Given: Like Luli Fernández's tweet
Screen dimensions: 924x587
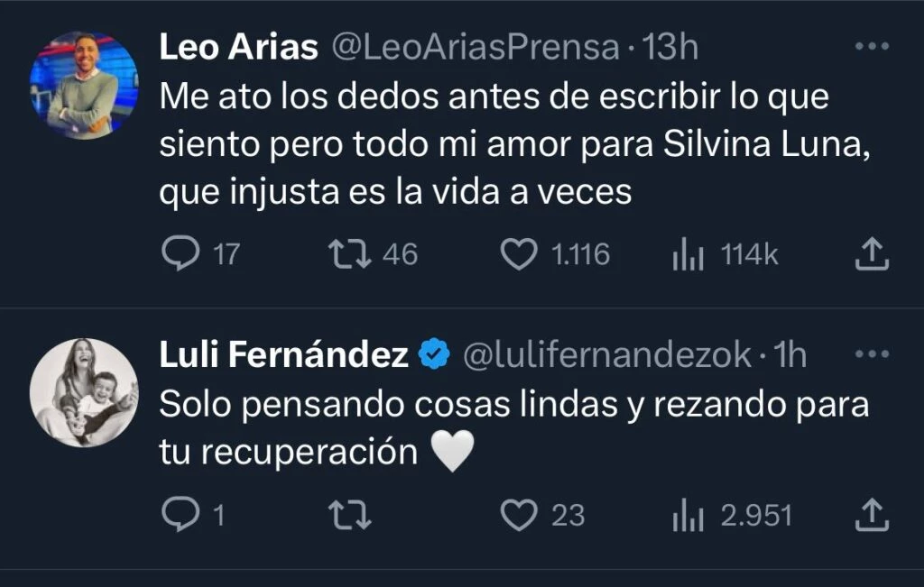Looking at the screenshot, I should 519,515.
